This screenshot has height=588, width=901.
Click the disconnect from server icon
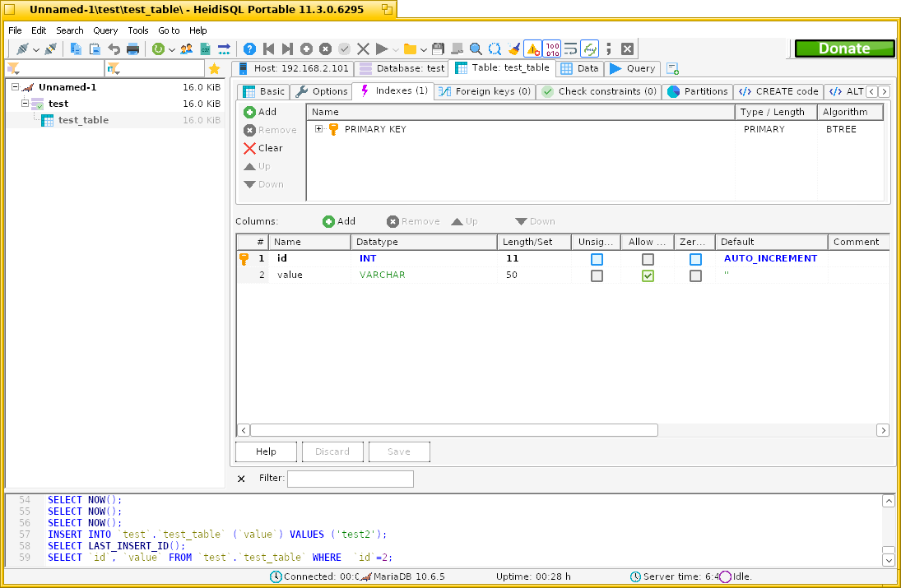[x=50, y=49]
